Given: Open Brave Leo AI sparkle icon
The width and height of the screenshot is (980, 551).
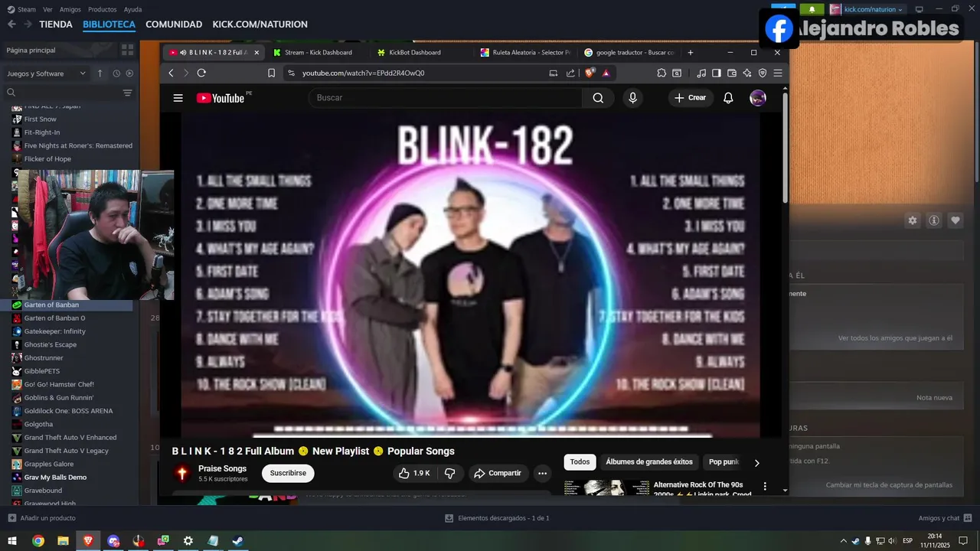Looking at the screenshot, I should click(x=747, y=73).
